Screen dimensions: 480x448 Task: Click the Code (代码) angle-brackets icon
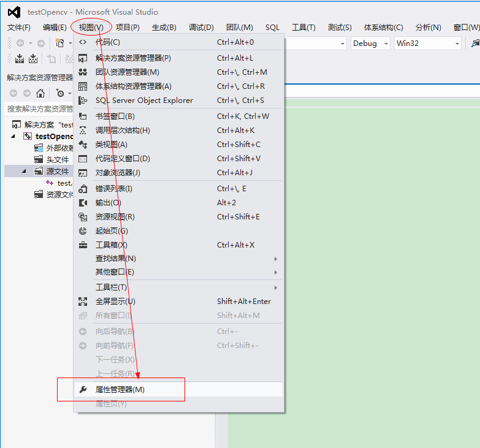click(x=83, y=42)
